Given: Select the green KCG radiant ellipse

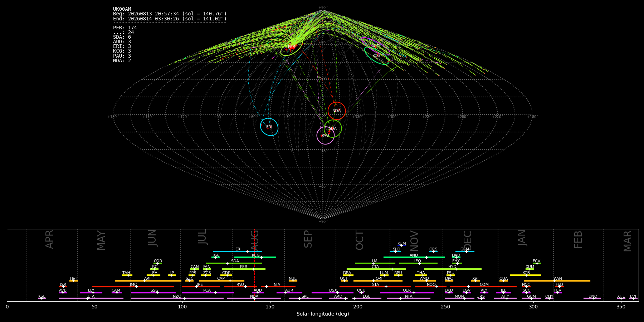Looking at the screenshot, I should pos(376,56).
